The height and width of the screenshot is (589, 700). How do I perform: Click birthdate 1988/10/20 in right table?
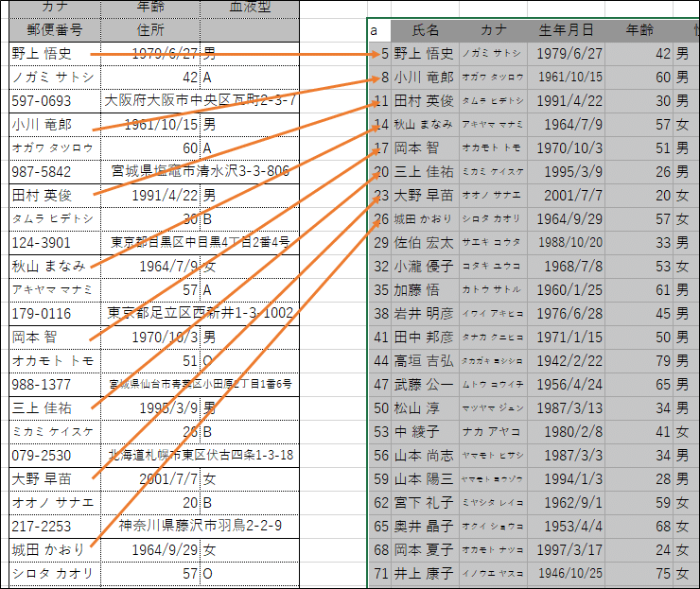[x=566, y=243]
